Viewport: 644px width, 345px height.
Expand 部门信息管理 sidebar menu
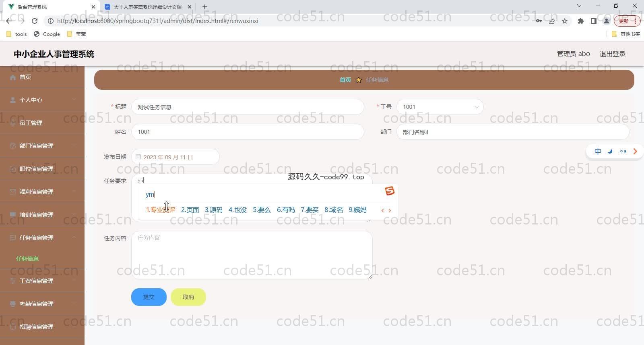point(42,146)
